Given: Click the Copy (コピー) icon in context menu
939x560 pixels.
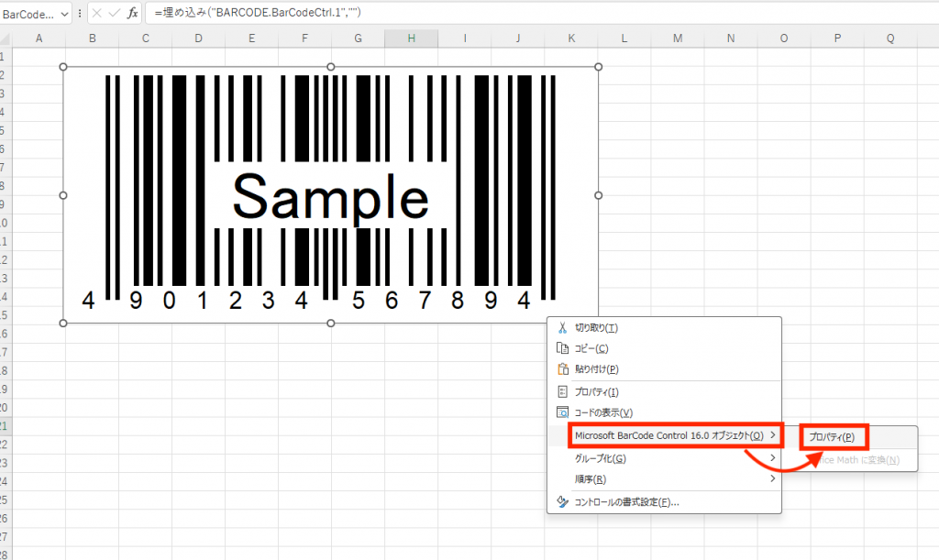Looking at the screenshot, I should [x=563, y=348].
